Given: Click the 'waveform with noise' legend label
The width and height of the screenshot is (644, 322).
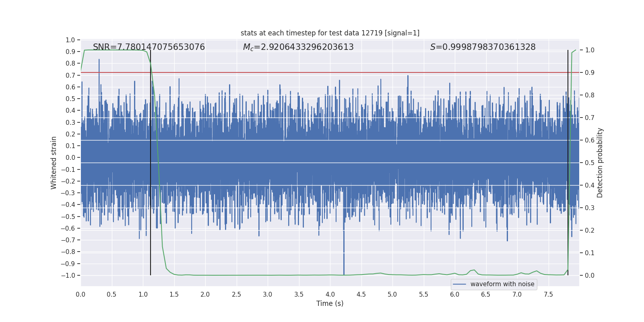Looking at the screenshot, I should click(502, 284).
